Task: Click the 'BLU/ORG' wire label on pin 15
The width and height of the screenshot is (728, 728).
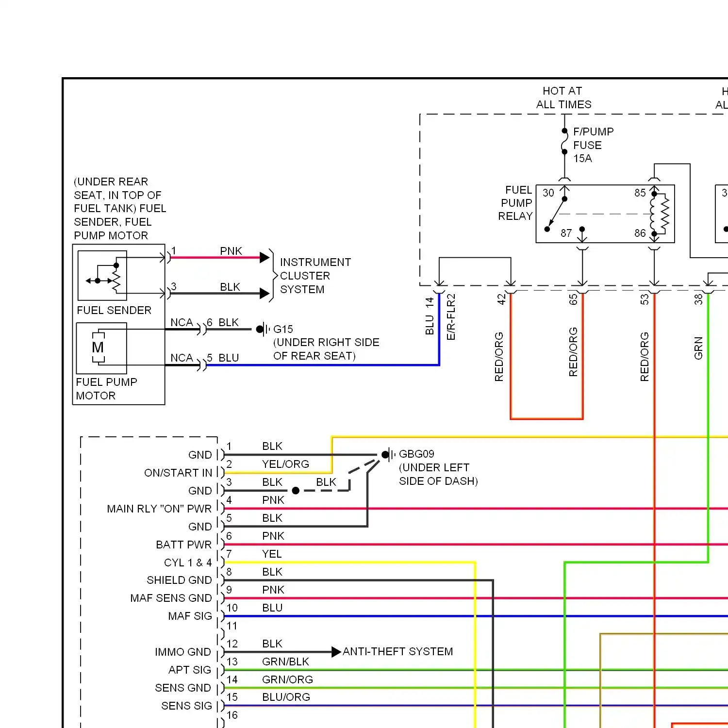Action: (286, 697)
